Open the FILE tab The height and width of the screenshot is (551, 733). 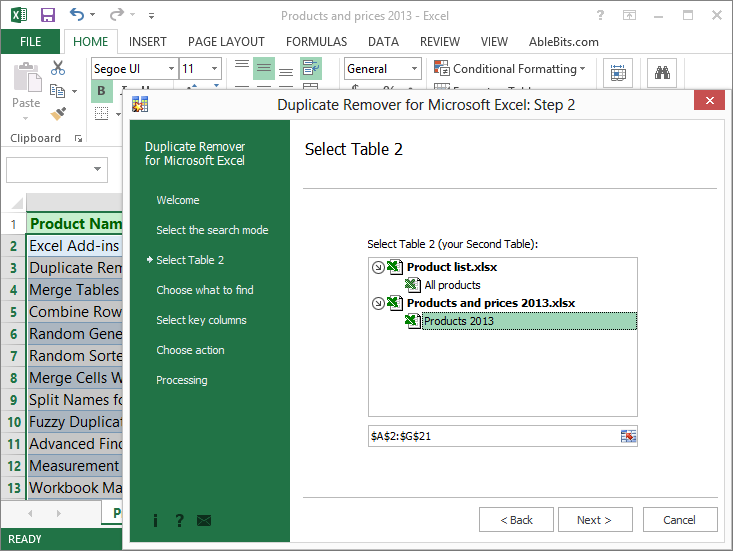click(x=30, y=42)
